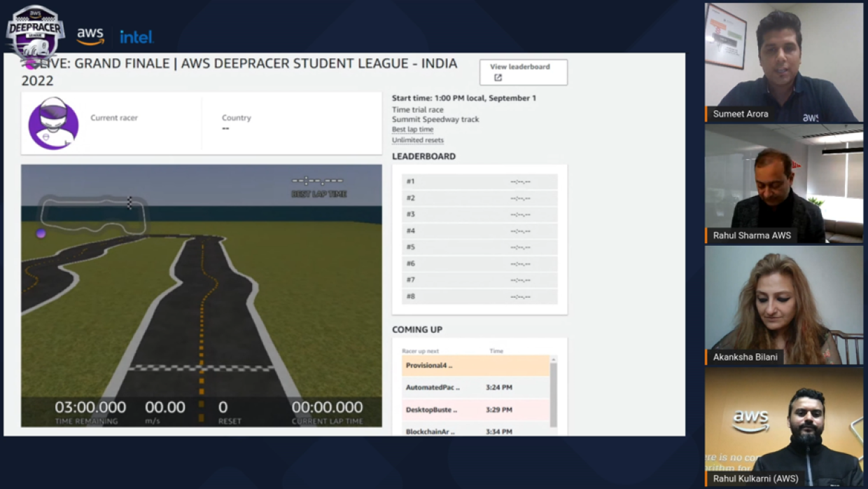The image size is (868, 489).
Task: Click the checkered flag on the minimap
Action: (129, 202)
